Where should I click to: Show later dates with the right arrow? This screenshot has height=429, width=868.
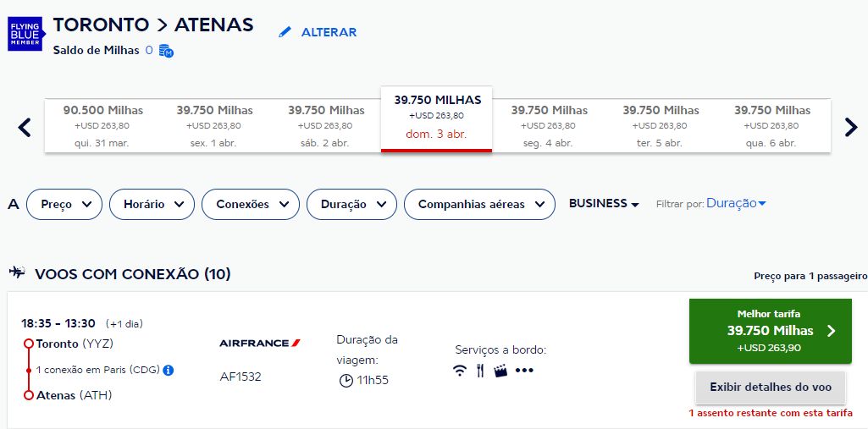(851, 128)
